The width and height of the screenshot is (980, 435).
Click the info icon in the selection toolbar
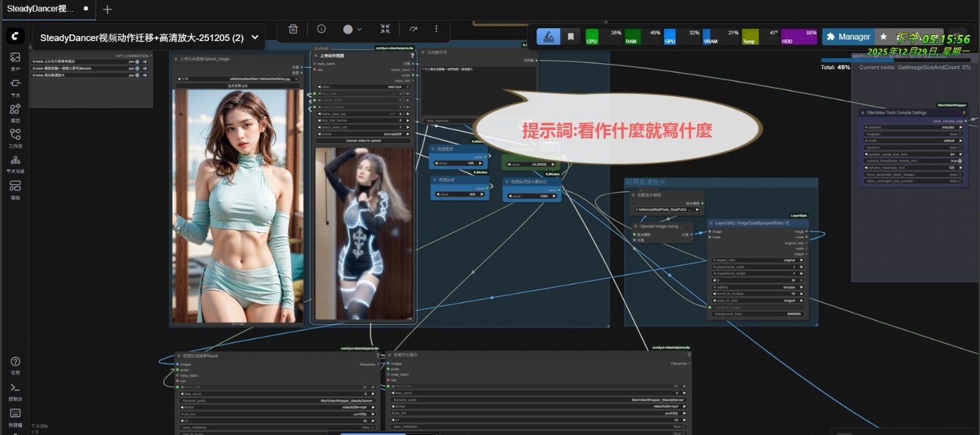pos(321,29)
